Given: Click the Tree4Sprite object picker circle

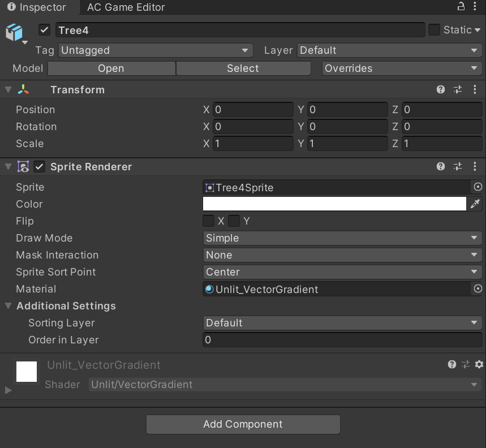Looking at the screenshot, I should point(478,187).
